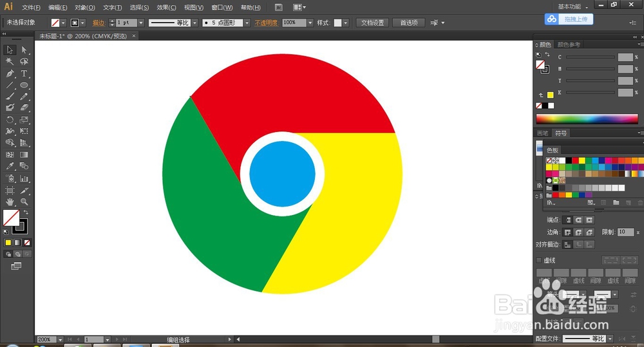644x347 pixels.
Task: Enable the 虚线 dashed line checkbox
Action: tap(539, 260)
